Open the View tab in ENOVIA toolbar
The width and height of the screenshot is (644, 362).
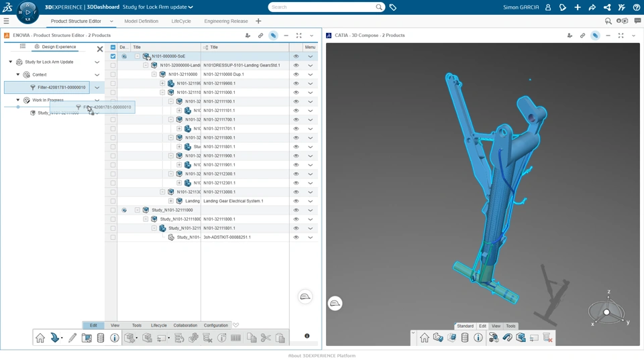[x=115, y=326]
